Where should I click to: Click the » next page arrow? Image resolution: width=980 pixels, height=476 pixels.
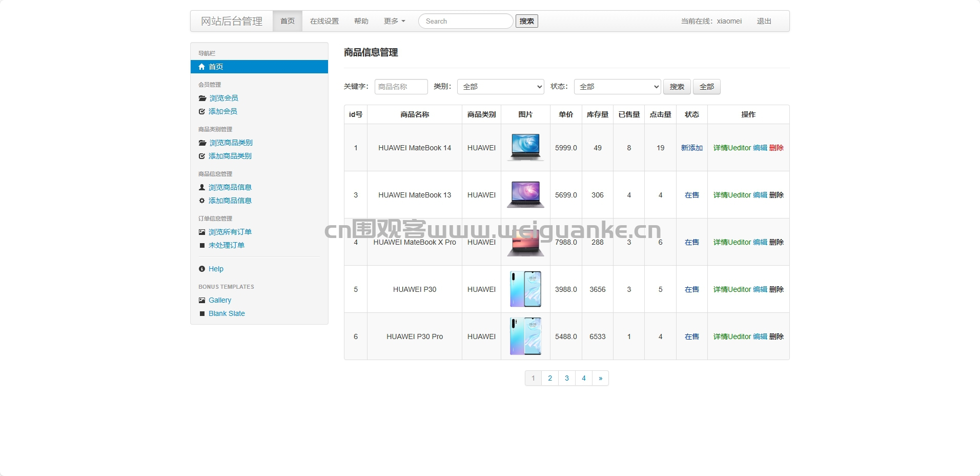(x=601, y=378)
